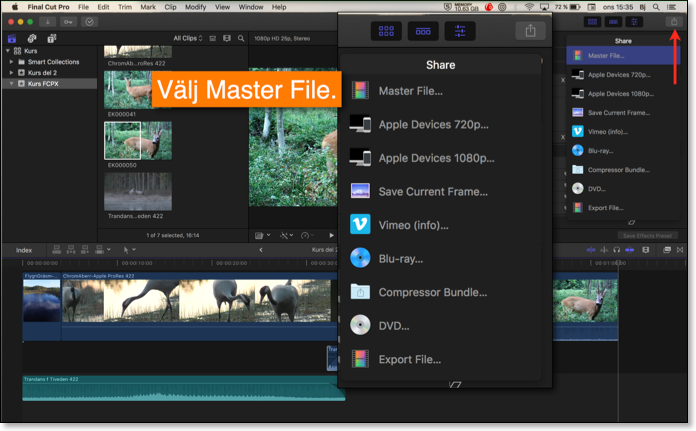Expand the Kurs del 2 event
The image size is (696, 431).
tap(11, 72)
